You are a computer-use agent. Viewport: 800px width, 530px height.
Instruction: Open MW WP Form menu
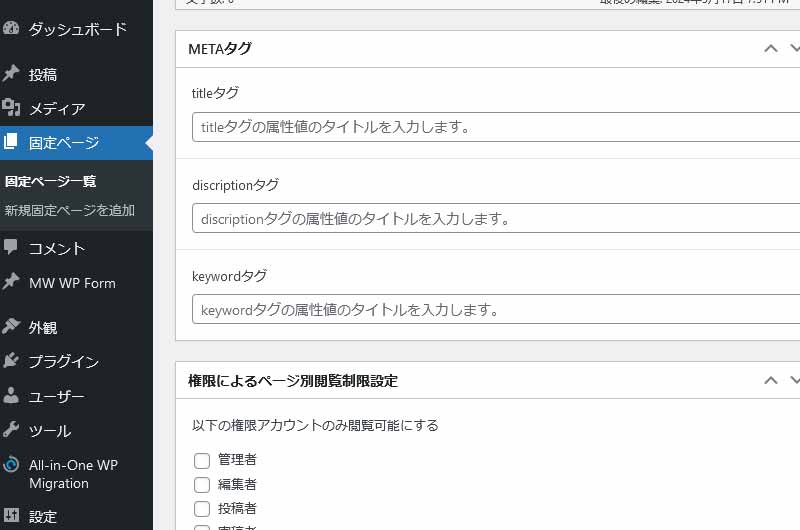(x=77, y=283)
